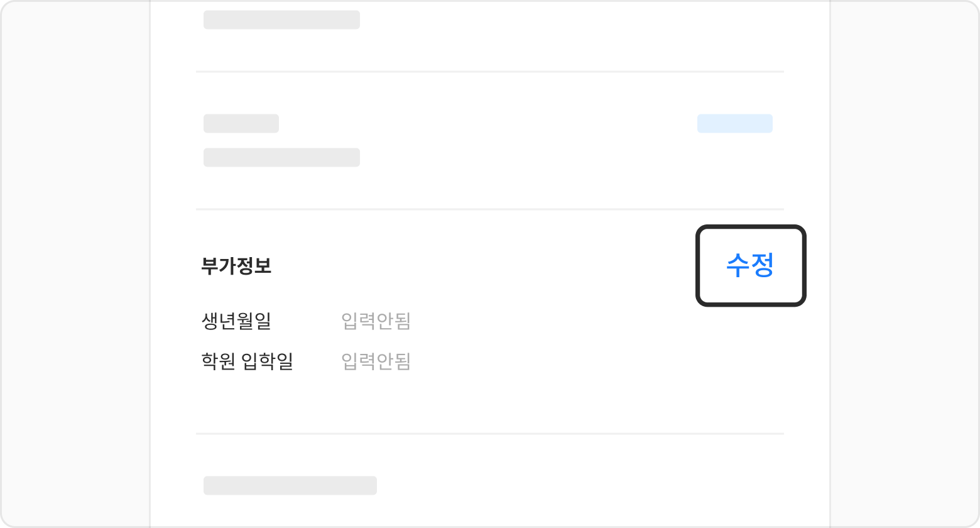Click the topmost gray skeleton bar
The width and height of the screenshot is (980, 528).
(x=281, y=20)
